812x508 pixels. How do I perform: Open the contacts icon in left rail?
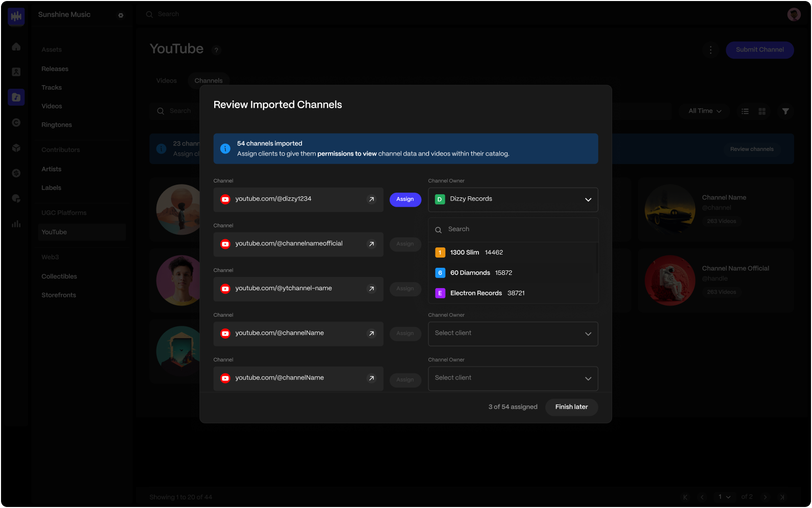[x=16, y=72]
